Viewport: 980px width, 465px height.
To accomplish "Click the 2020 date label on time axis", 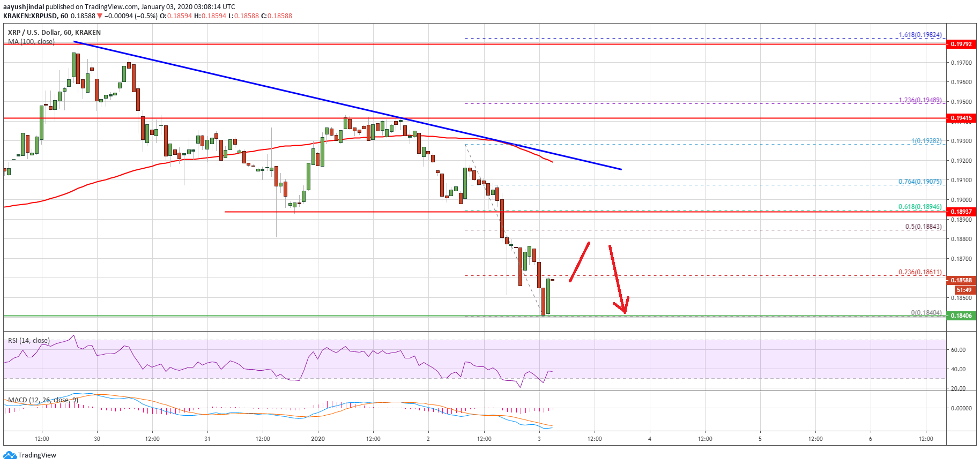I will 318,439.
